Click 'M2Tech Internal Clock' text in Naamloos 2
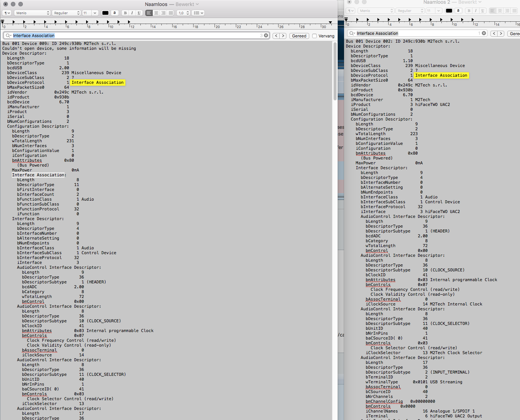The width and height of the screenshot is (520, 420). 456,304
